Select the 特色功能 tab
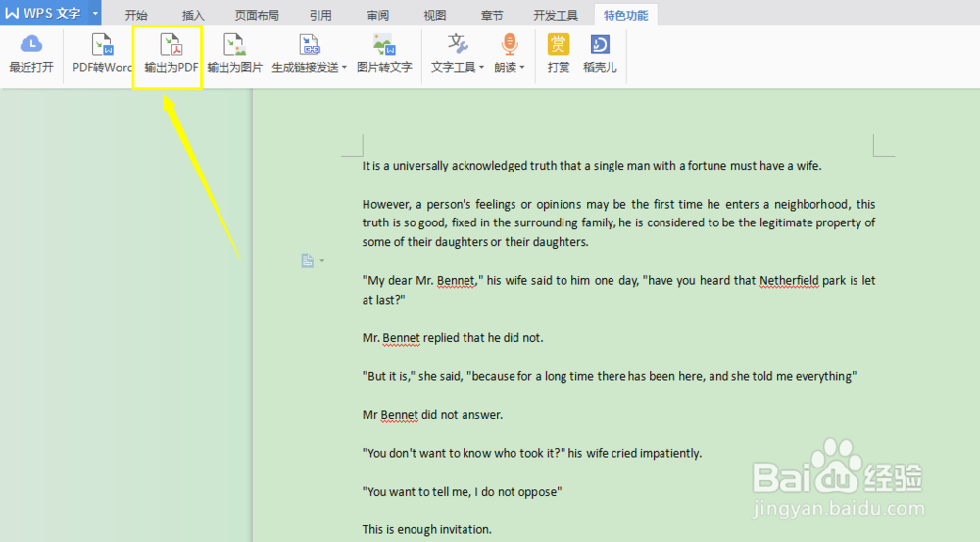The image size is (980, 542). coord(625,15)
